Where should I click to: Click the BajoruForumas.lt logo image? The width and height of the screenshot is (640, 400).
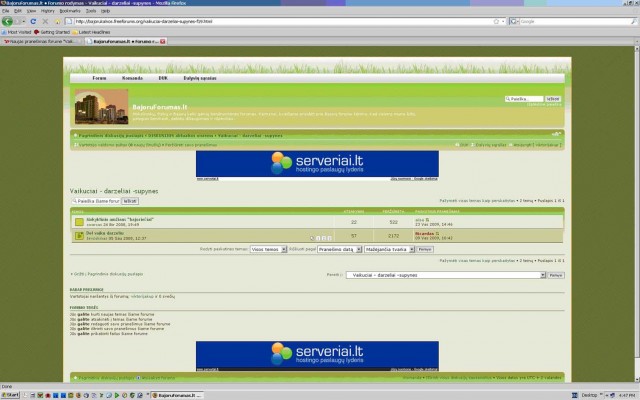pyautogui.click(x=101, y=107)
